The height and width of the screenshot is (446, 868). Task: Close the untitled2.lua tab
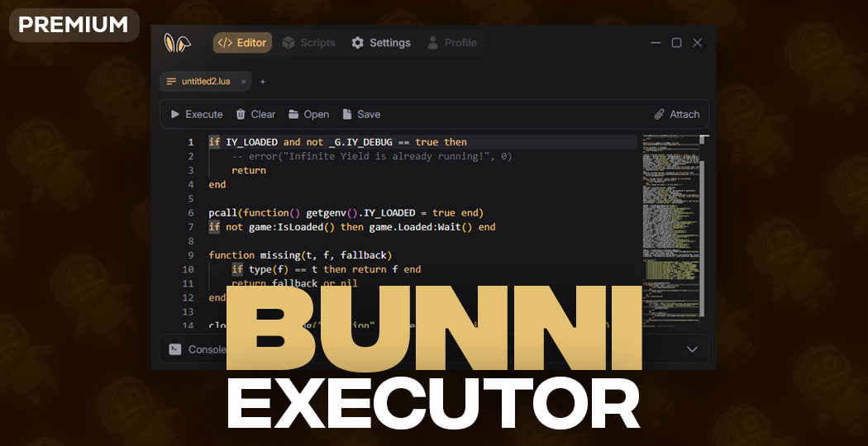tap(243, 82)
